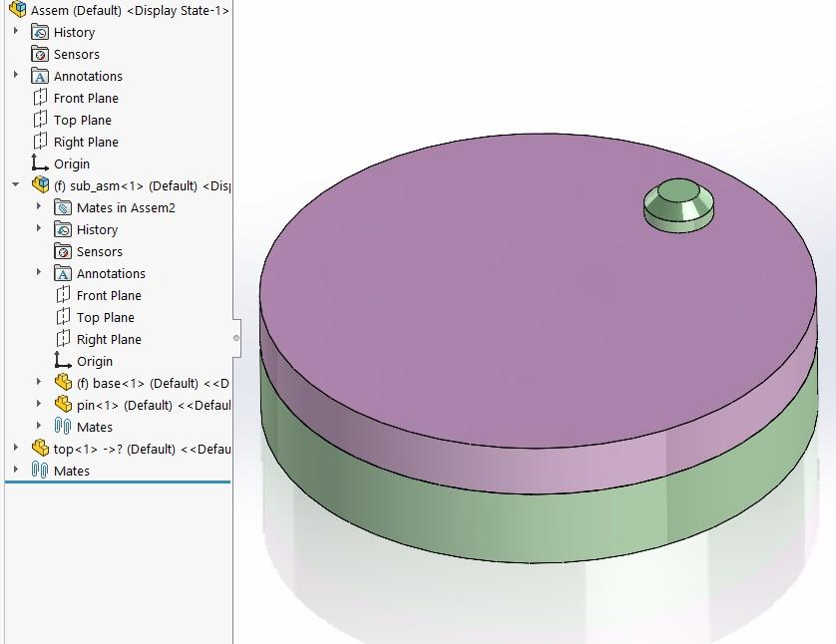Expand the pin<1> component
Image resolution: width=836 pixels, height=644 pixels.
click(x=38, y=403)
